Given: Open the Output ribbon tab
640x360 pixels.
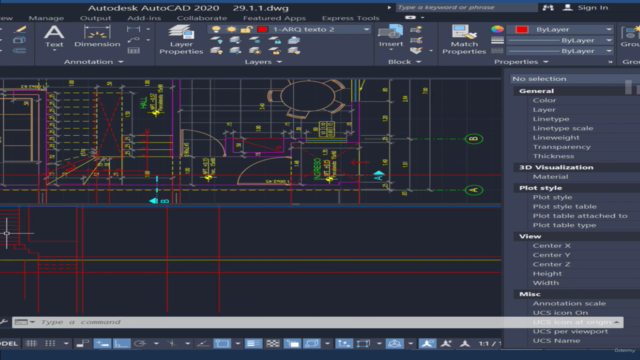Looking at the screenshot, I should click(x=96, y=18).
